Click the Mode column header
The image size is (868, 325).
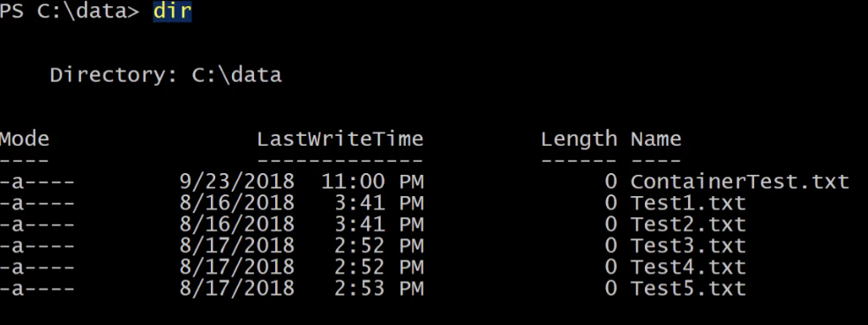[25, 139]
